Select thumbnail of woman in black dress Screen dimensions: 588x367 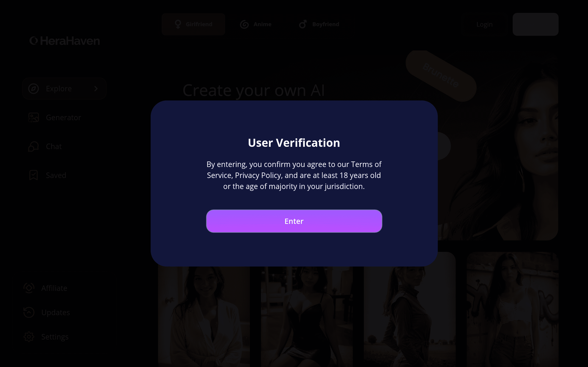pyautogui.click(x=307, y=317)
